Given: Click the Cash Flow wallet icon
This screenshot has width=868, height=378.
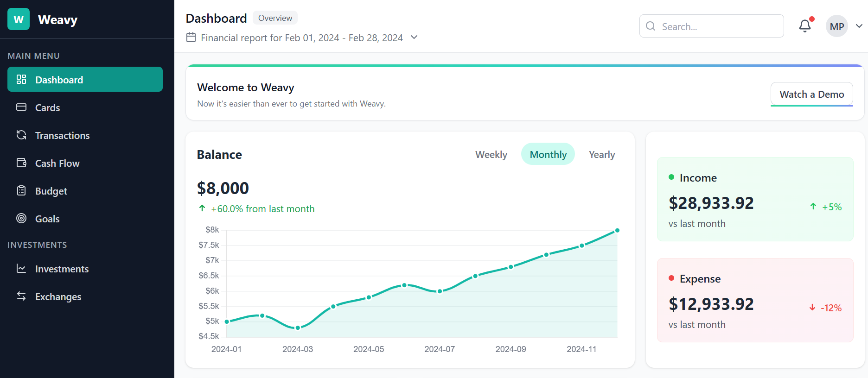Looking at the screenshot, I should (21, 163).
